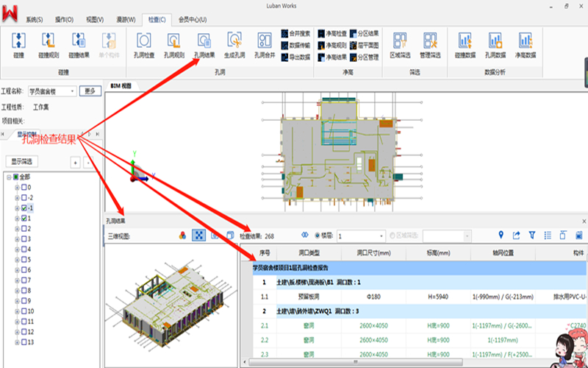Close the 孔洞结果 panel
The width and height of the screenshot is (588, 368).
(x=584, y=222)
